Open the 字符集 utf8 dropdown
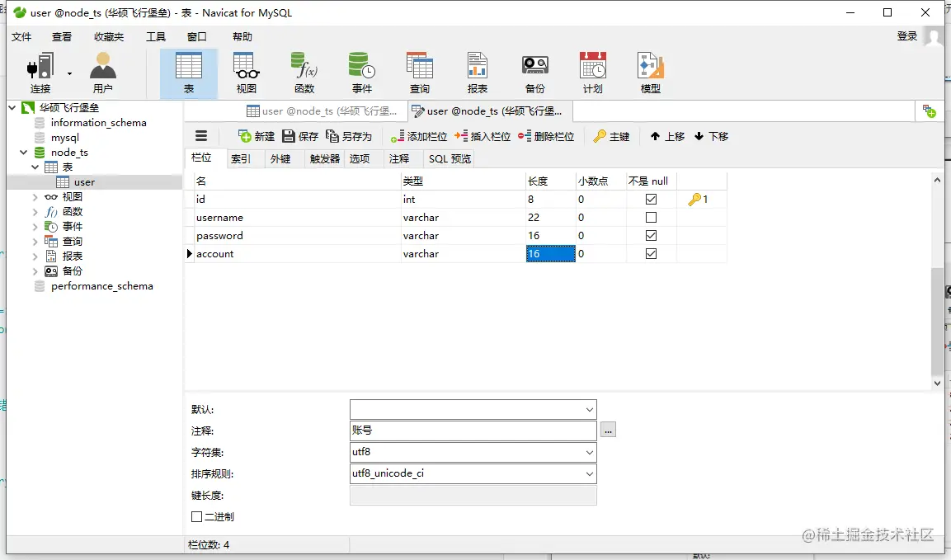Viewport: 951px width, 560px height. (589, 452)
